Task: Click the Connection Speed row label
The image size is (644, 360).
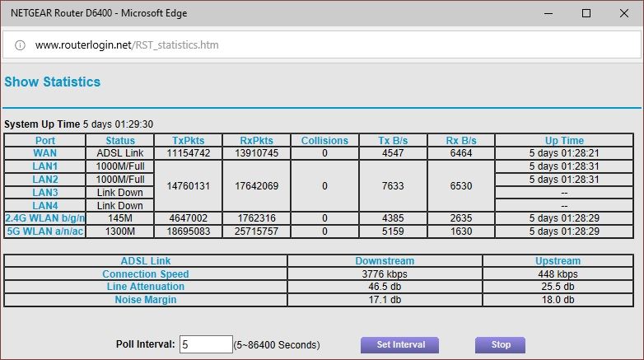Action: pos(146,274)
